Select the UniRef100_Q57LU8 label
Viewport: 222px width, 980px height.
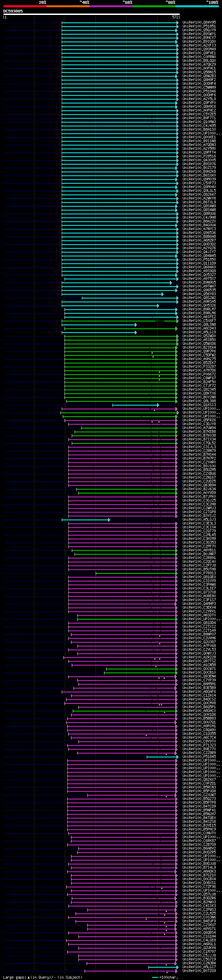click(199, 894)
